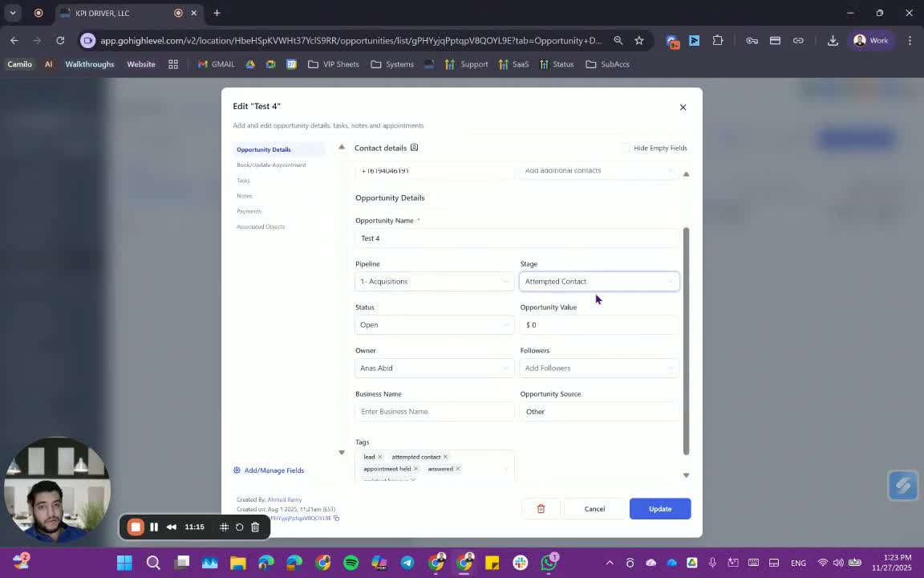Click the form scrollbar's down arrow
The width and height of the screenshot is (924, 578).
686,475
